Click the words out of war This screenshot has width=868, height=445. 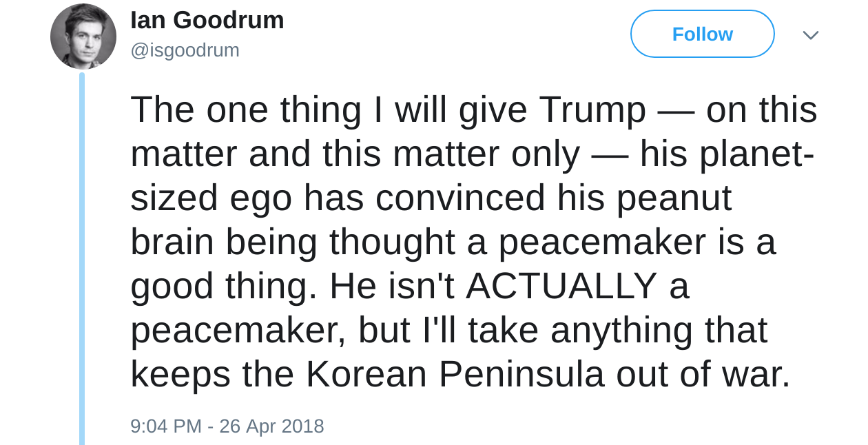[x=703, y=374]
